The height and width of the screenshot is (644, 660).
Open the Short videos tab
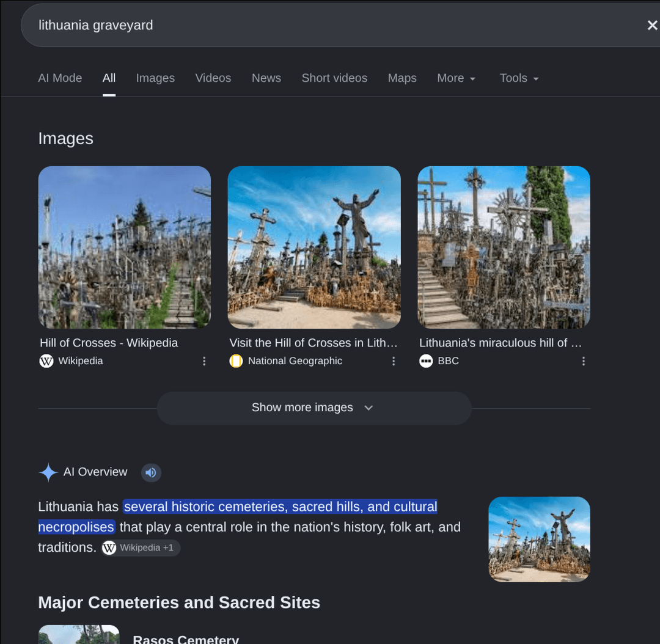[334, 78]
